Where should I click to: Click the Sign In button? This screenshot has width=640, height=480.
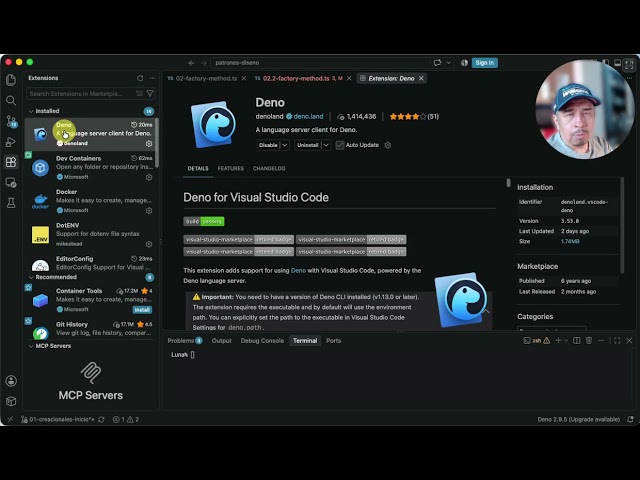click(484, 63)
